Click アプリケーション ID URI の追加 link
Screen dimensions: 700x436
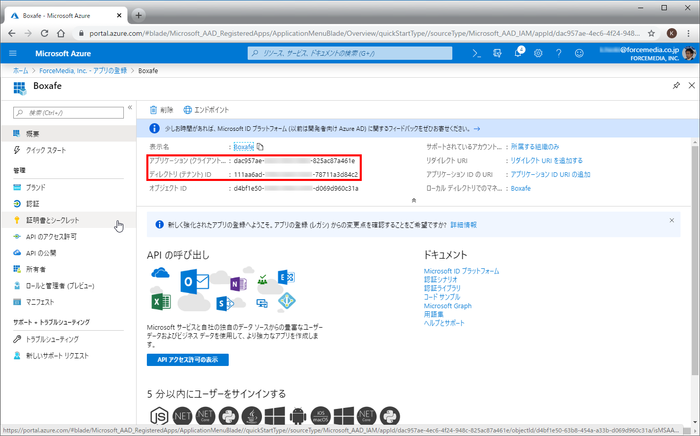point(550,174)
